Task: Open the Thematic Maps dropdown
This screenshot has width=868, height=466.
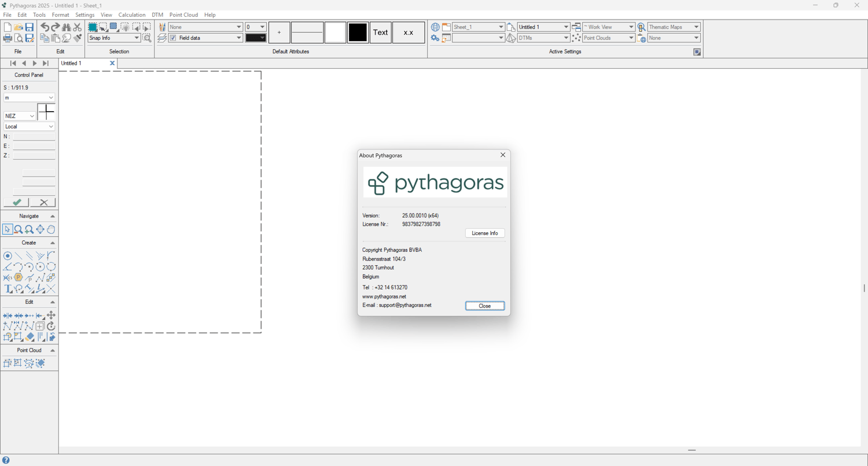Action: (x=674, y=27)
